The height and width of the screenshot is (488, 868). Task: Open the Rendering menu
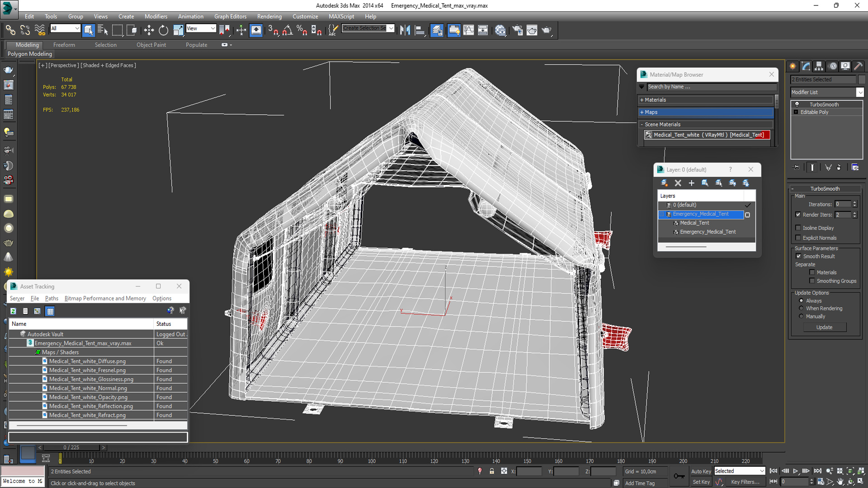tap(269, 16)
